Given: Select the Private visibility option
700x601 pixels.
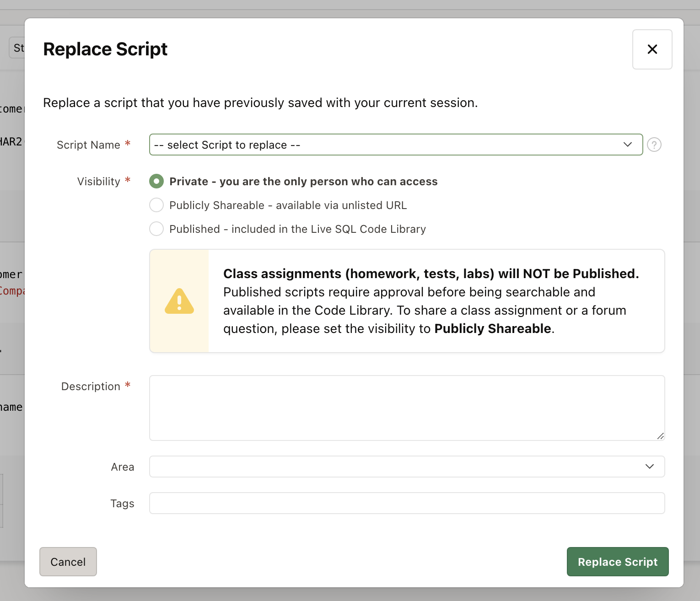Looking at the screenshot, I should tap(156, 182).
